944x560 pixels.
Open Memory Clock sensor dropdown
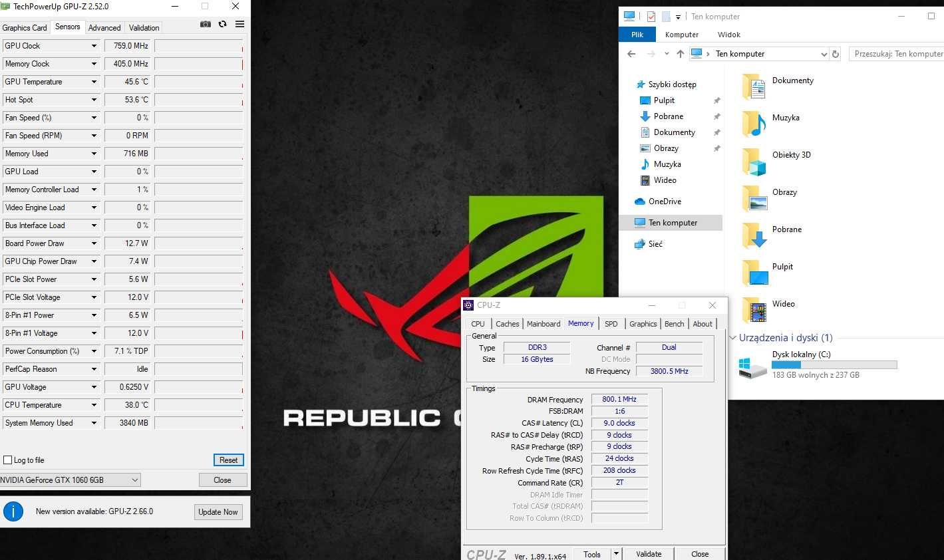[94, 64]
